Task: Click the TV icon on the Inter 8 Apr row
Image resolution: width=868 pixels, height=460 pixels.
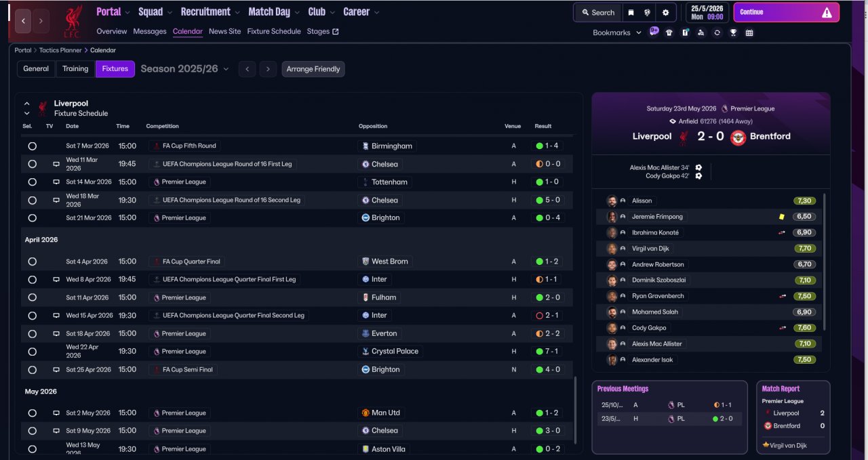Action: point(56,279)
